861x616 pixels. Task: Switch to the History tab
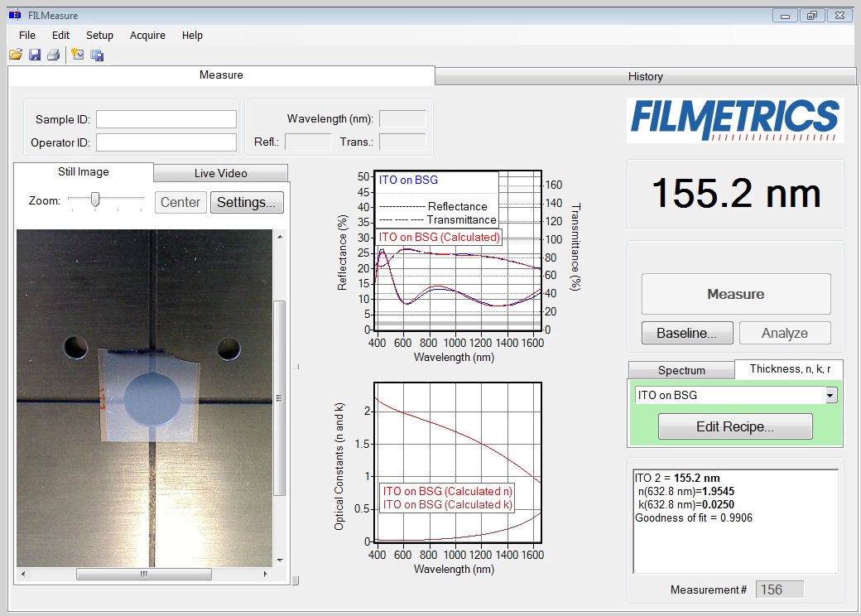pyautogui.click(x=645, y=76)
